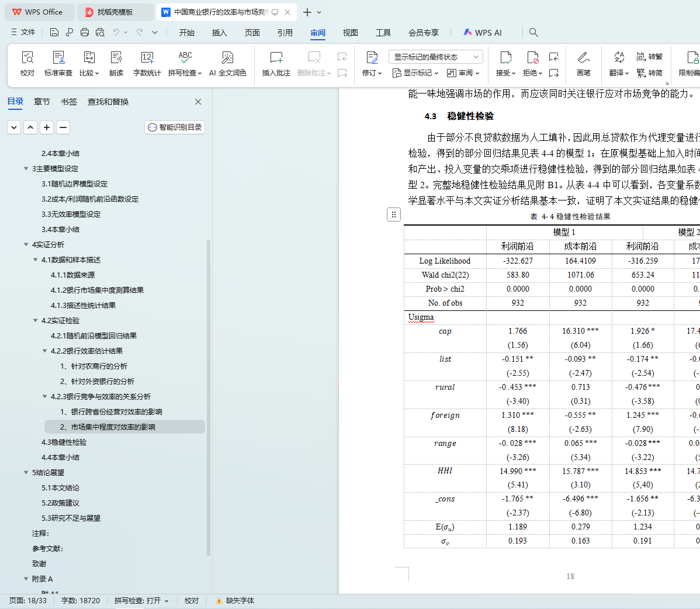Select 参考文献: in the outline
Screen dimensions: 700x609
click(47, 548)
